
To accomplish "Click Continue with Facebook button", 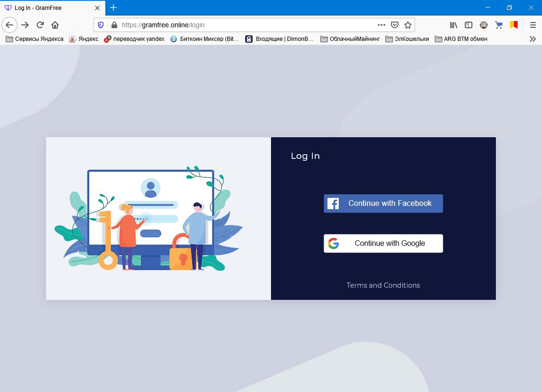I will (x=383, y=204).
